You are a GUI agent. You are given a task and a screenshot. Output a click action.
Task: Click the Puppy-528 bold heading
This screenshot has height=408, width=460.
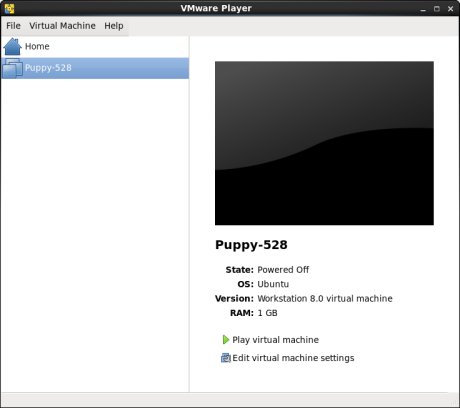pos(251,245)
